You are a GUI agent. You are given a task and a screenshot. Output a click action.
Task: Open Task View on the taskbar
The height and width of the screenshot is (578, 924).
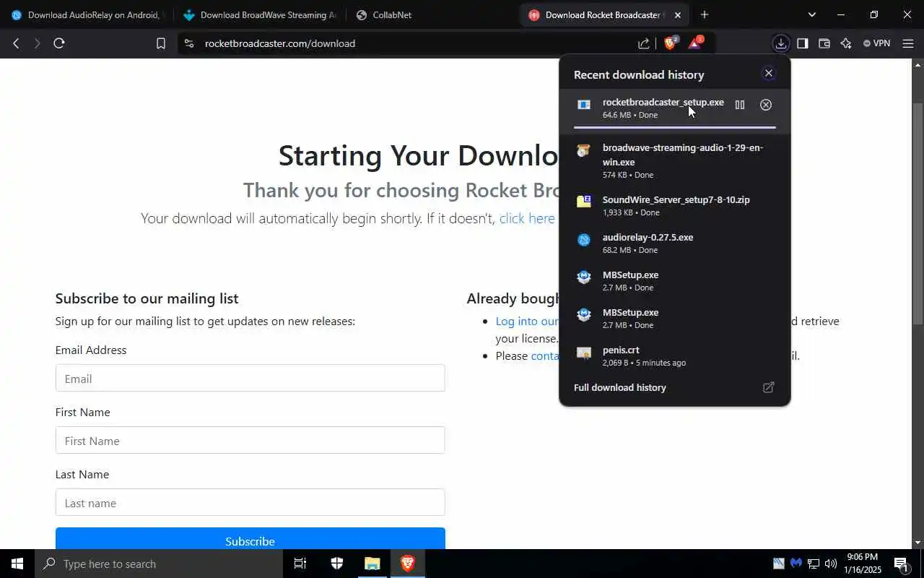tap(300, 564)
